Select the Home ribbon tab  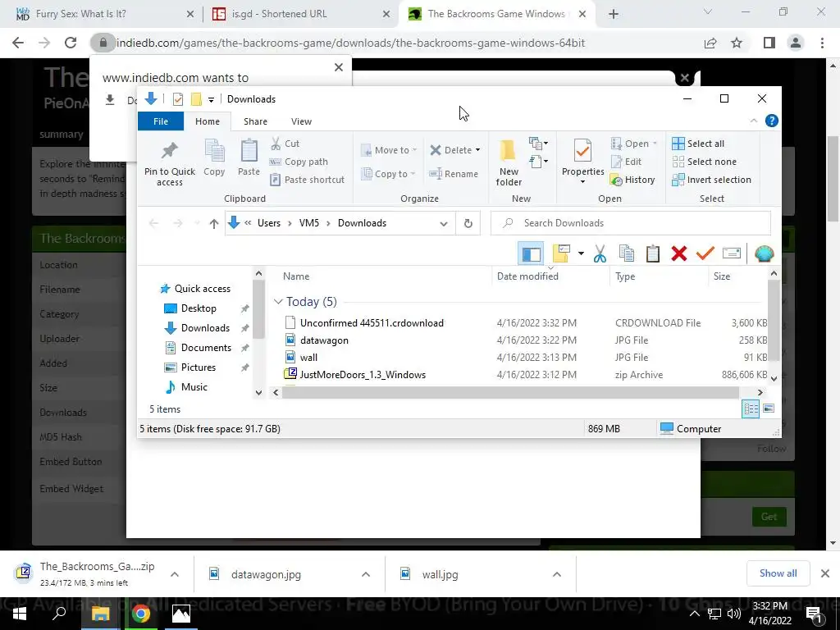click(208, 121)
